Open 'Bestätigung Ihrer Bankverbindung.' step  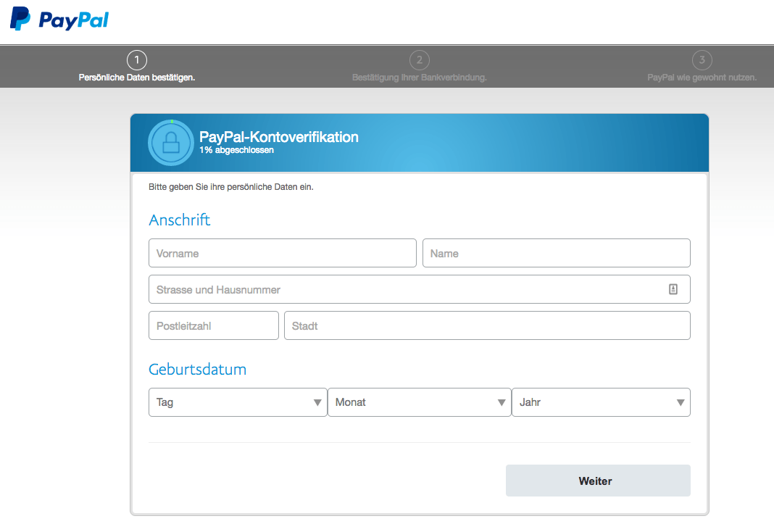tap(419, 78)
